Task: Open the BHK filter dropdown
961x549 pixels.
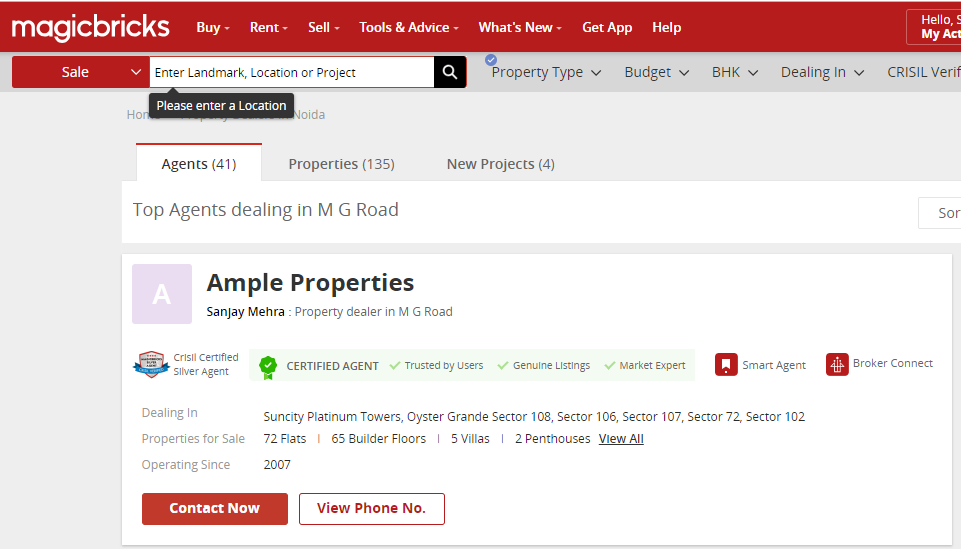Action: point(734,72)
